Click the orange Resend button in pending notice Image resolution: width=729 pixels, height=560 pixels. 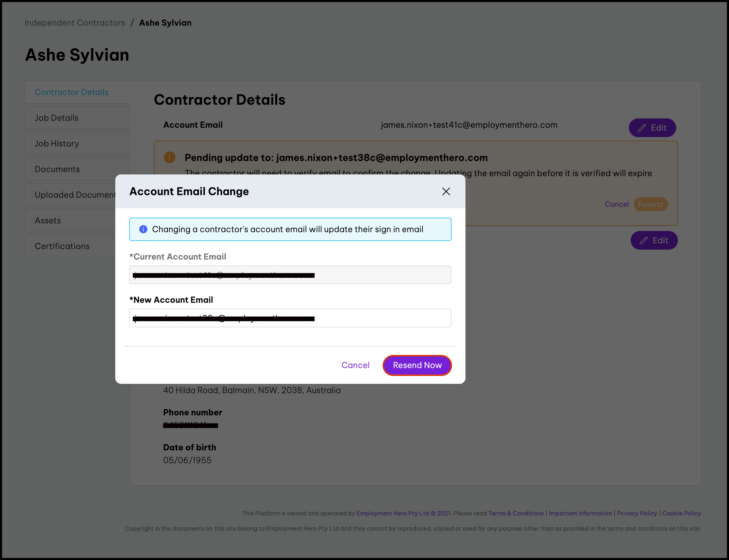point(650,204)
